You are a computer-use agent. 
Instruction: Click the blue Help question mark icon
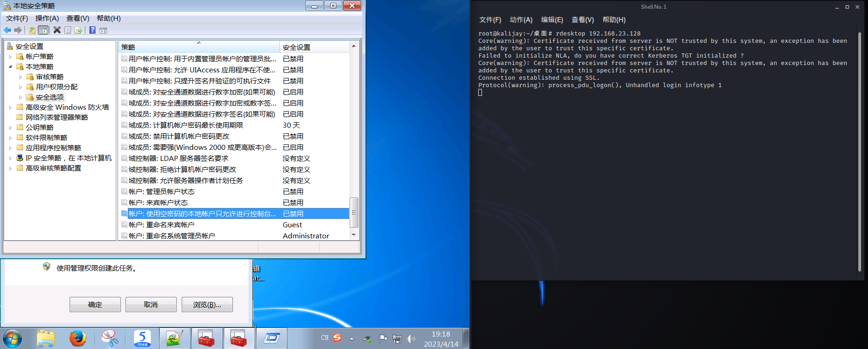tap(92, 30)
